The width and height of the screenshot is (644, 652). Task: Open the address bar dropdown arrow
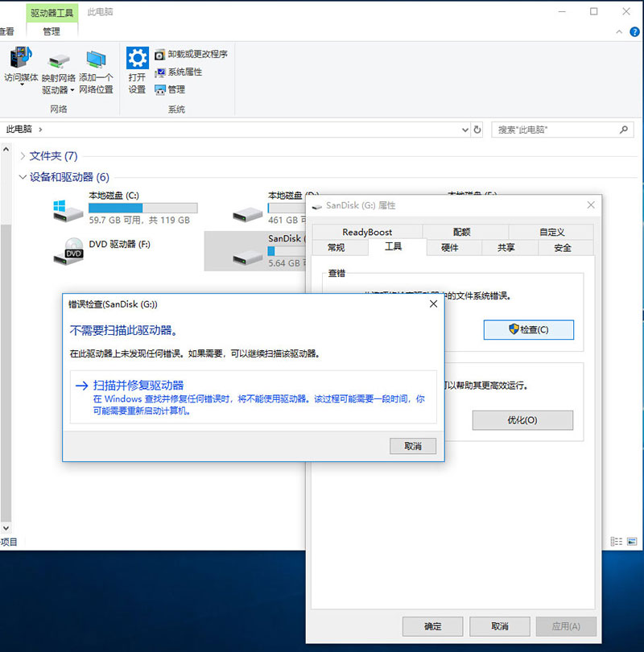[464, 130]
